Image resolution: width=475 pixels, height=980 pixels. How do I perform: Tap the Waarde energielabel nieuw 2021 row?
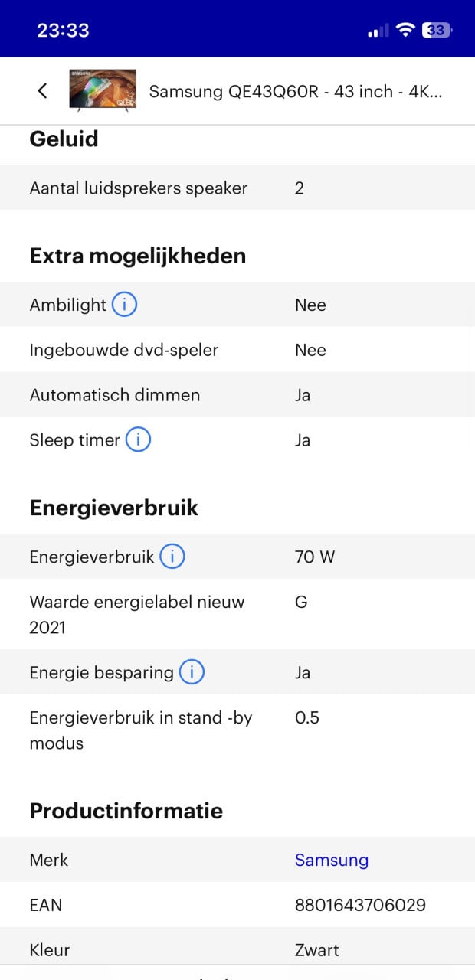coord(237,615)
